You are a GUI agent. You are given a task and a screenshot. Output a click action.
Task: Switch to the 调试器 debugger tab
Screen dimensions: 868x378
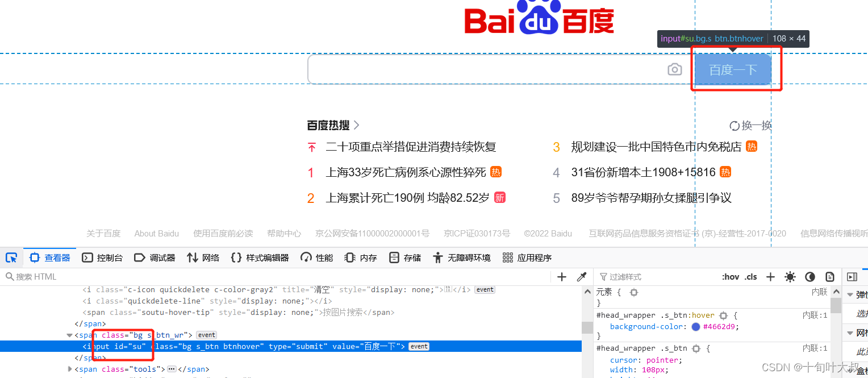(155, 257)
